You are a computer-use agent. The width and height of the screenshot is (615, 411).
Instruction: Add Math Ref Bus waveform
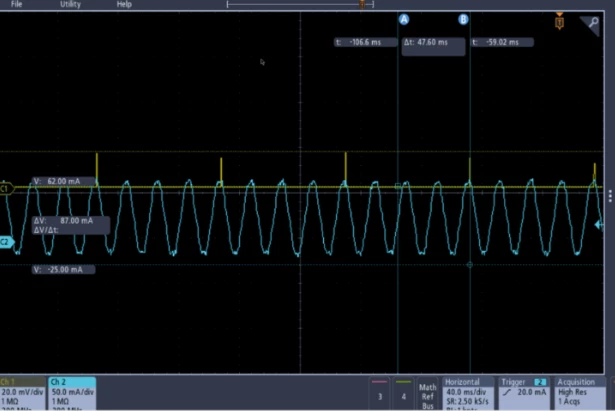click(428, 395)
